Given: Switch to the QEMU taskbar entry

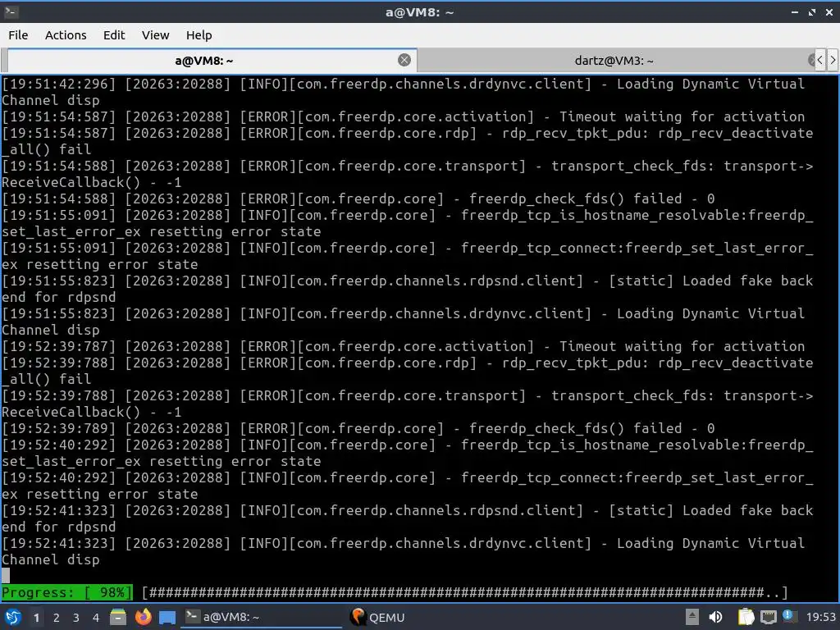Looking at the screenshot, I should point(377,617).
